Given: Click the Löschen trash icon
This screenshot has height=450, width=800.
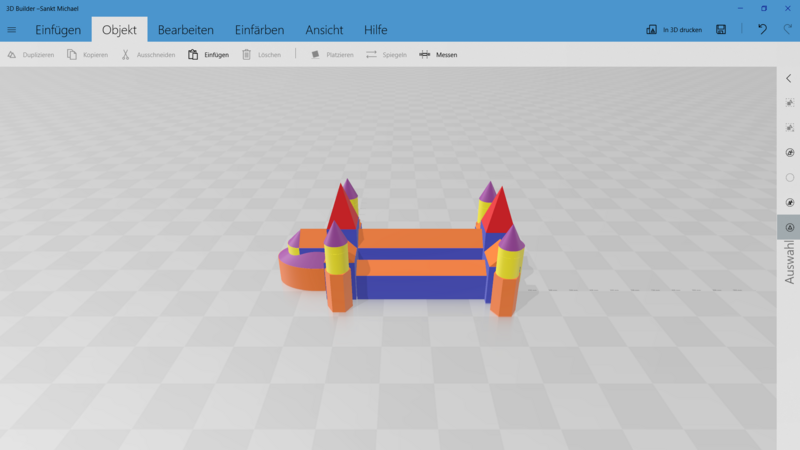Looking at the screenshot, I should 246,55.
